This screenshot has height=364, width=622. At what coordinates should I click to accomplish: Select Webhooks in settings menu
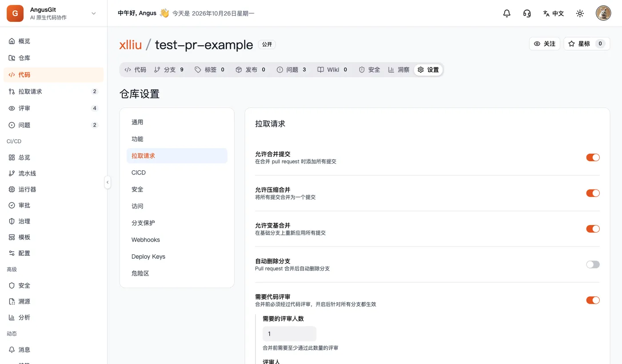177,240
